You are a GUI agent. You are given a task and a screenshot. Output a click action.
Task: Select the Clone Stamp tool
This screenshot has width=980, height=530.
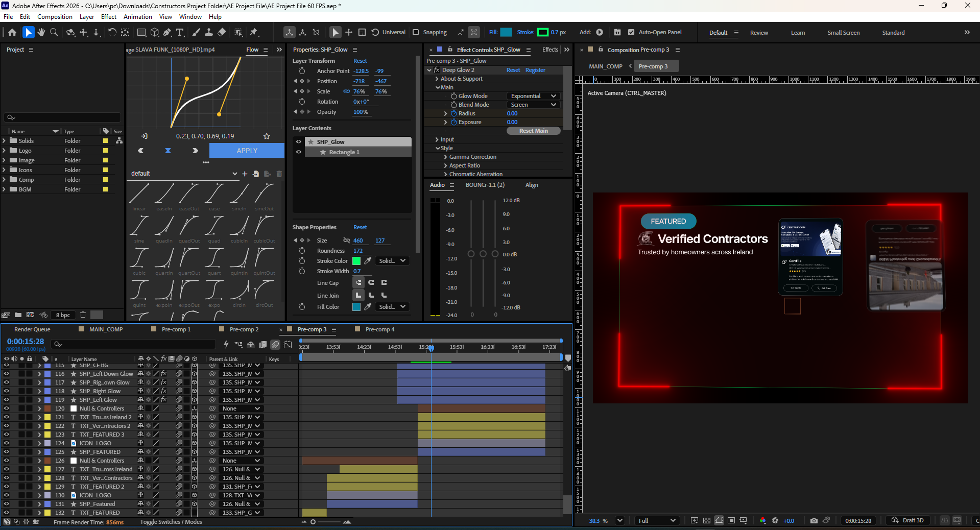[x=208, y=32]
